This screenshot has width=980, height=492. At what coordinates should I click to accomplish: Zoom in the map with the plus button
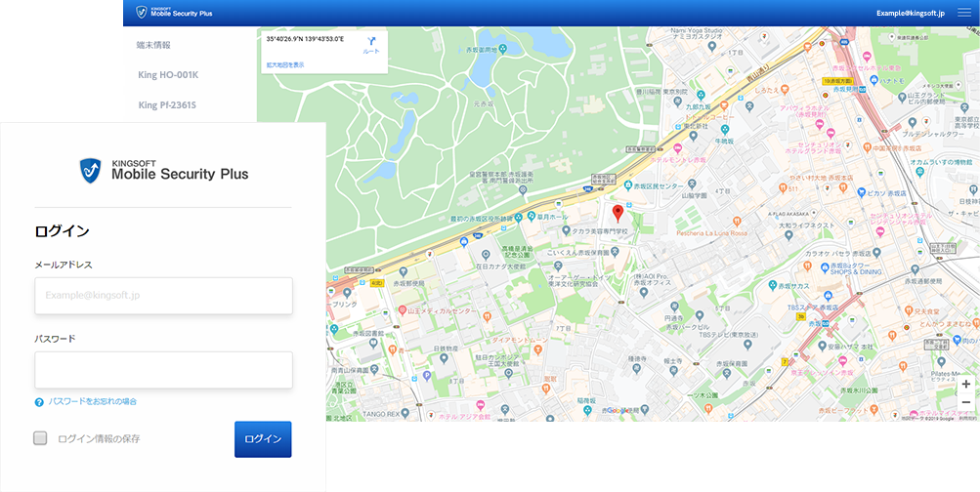click(966, 384)
